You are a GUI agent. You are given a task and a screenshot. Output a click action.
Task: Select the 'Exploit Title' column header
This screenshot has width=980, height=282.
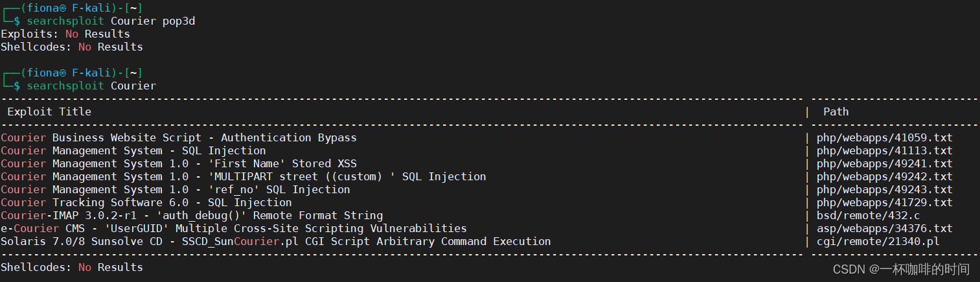(x=49, y=112)
